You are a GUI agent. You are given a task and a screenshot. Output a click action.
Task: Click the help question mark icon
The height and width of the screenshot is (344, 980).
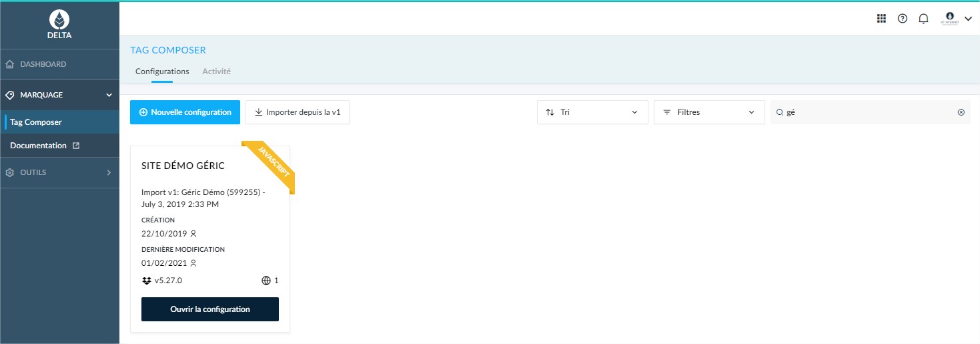click(903, 19)
